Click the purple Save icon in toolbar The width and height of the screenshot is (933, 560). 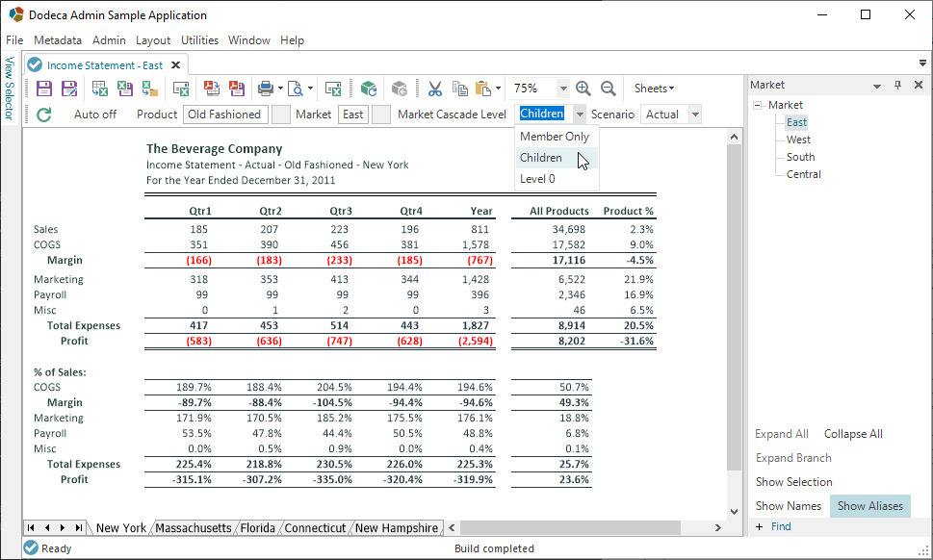44,89
